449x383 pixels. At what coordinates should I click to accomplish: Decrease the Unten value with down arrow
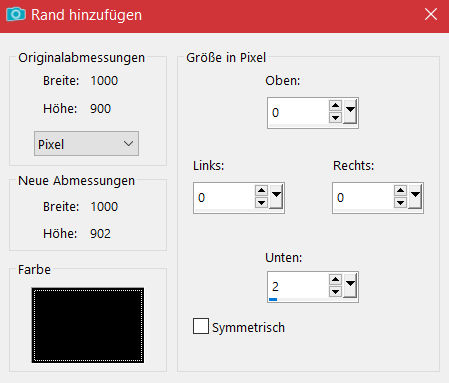(335, 292)
